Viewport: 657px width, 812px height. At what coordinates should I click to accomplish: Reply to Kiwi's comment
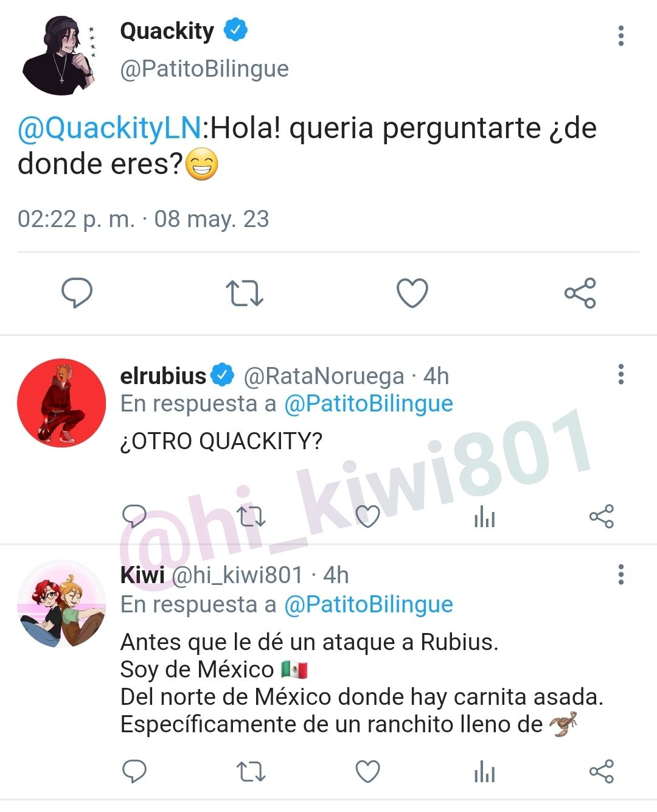[134, 771]
